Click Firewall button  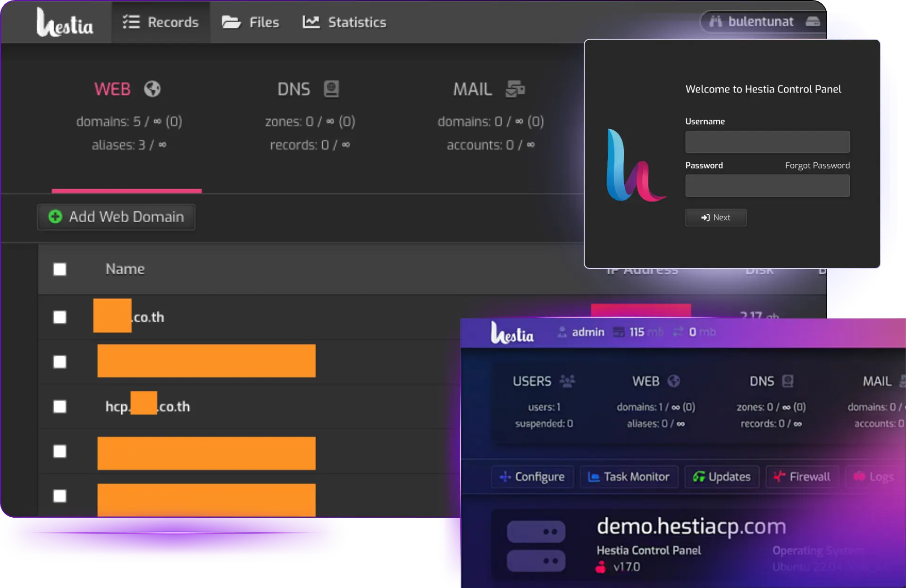point(802,477)
